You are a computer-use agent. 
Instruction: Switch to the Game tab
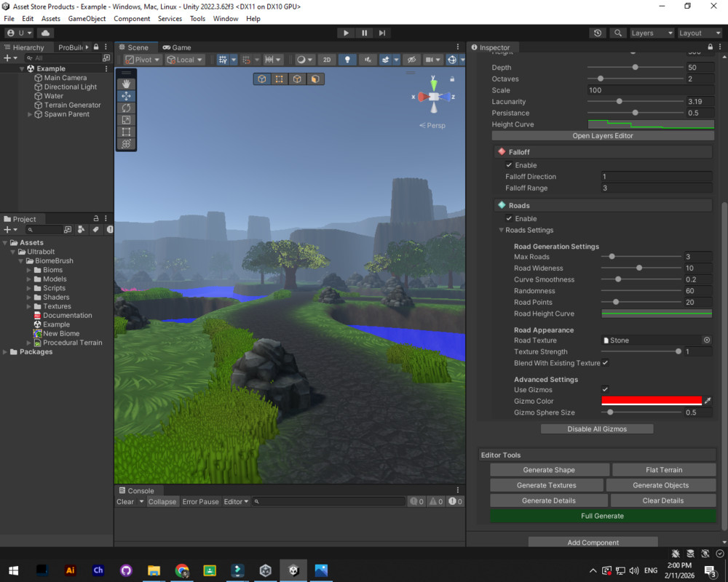tap(177, 47)
